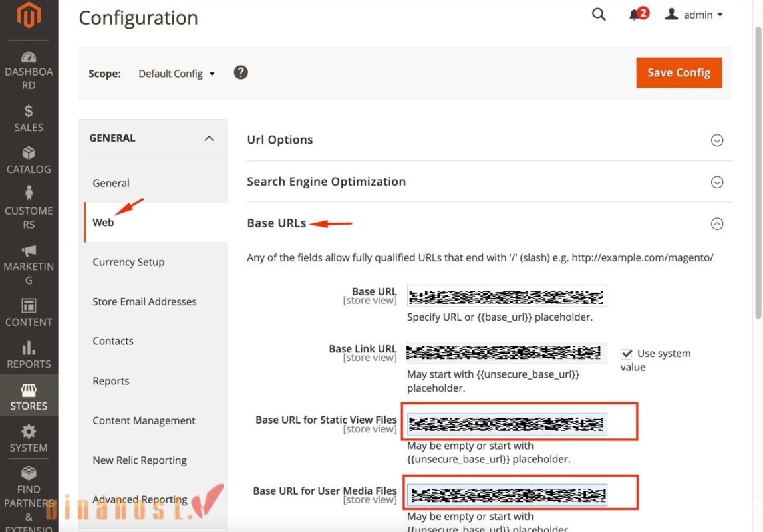The image size is (763, 532).
Task: Select the Store Email Addresses tab
Action: [144, 301]
